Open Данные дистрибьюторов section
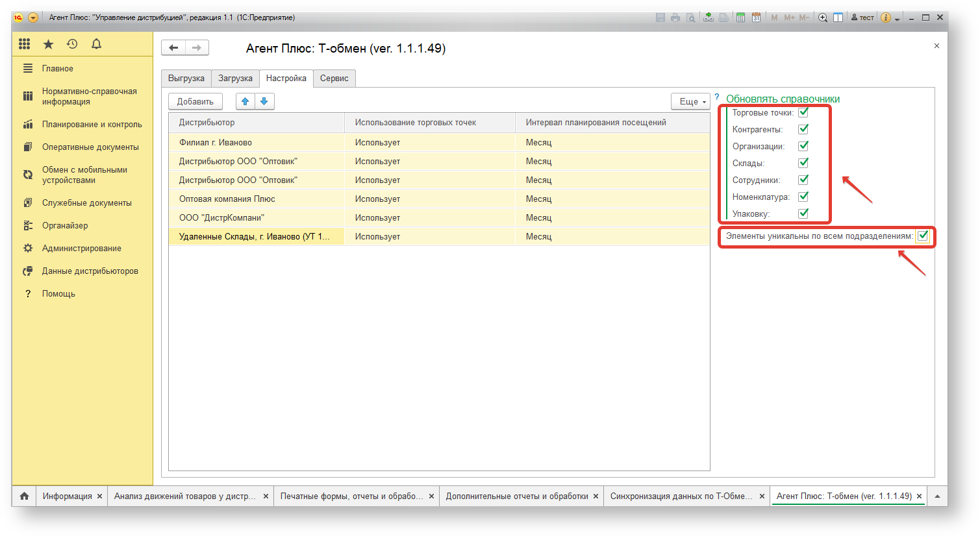980x538 pixels. click(82, 271)
